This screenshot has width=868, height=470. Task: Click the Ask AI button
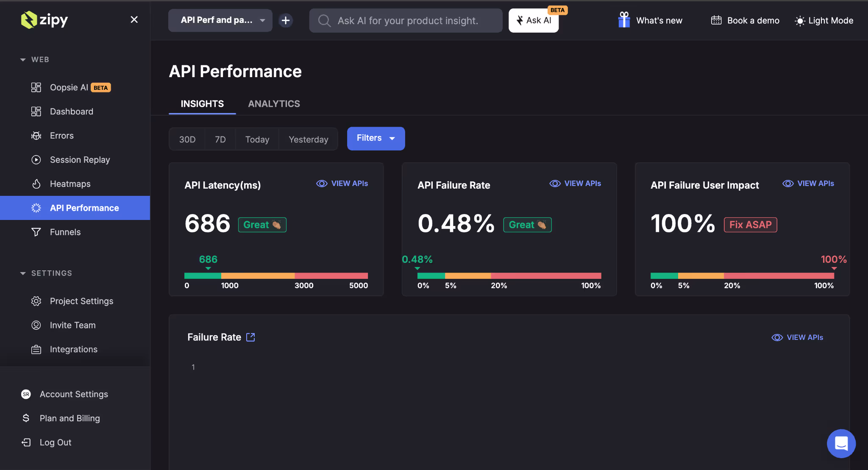coord(533,20)
